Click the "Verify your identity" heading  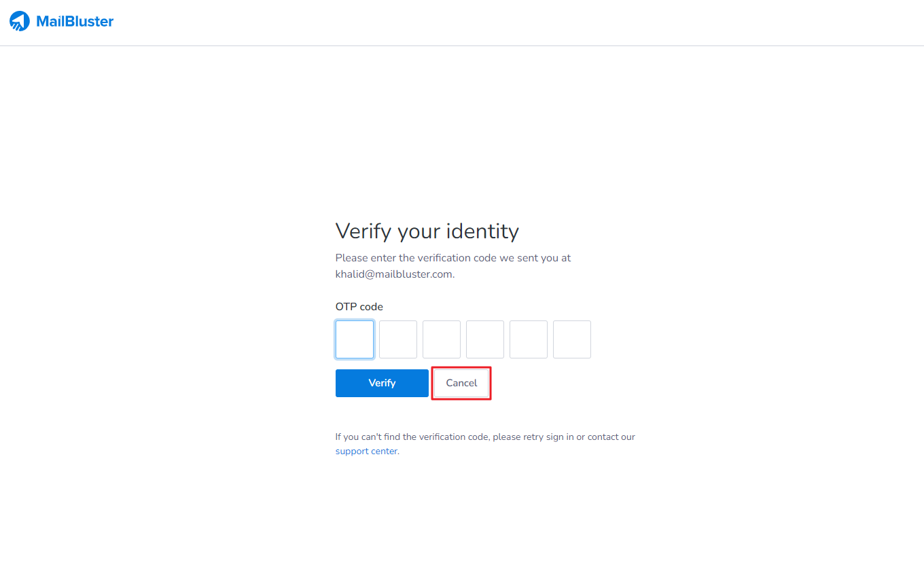click(x=427, y=232)
